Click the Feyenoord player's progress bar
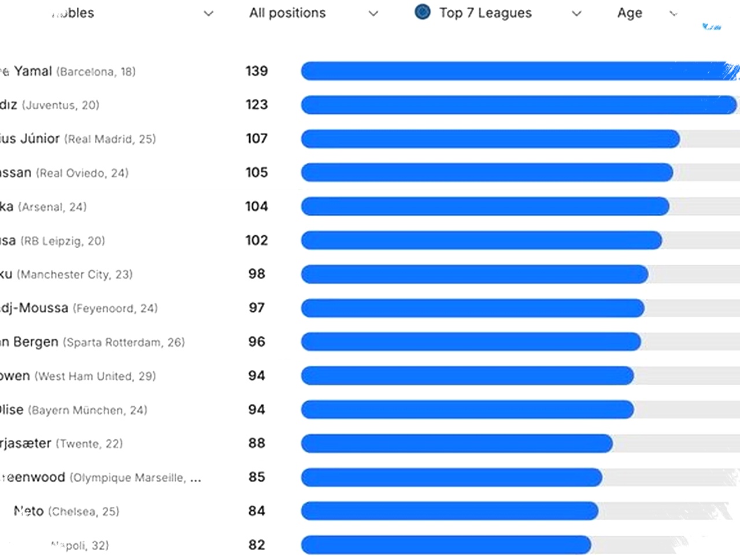 472,308
